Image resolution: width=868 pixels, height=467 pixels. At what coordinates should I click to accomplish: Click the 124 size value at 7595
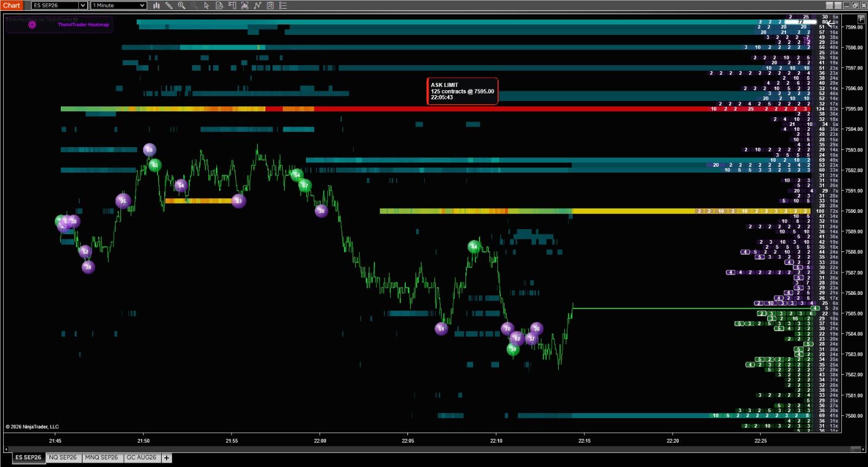pyautogui.click(x=820, y=109)
